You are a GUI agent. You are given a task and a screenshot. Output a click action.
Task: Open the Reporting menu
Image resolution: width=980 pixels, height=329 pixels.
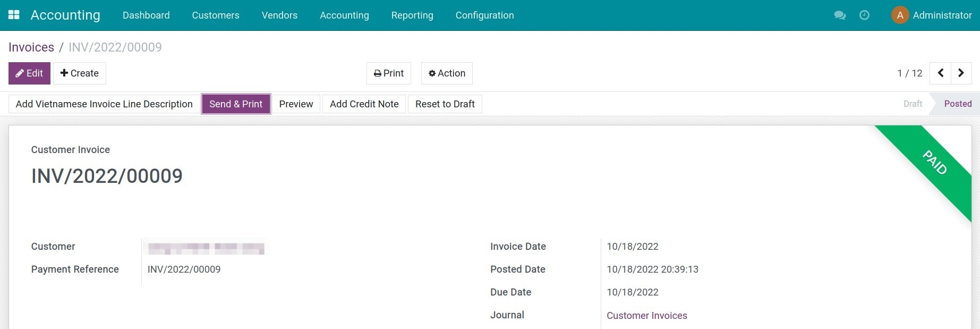[x=412, y=15]
